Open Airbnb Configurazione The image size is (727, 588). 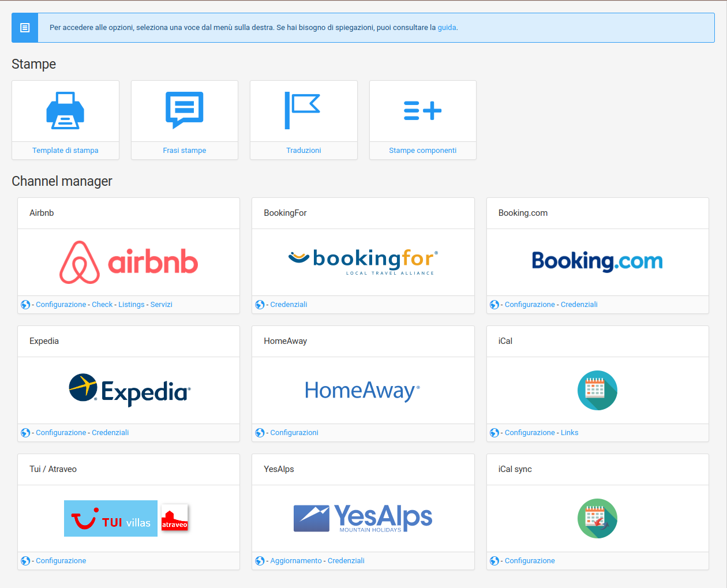click(61, 305)
